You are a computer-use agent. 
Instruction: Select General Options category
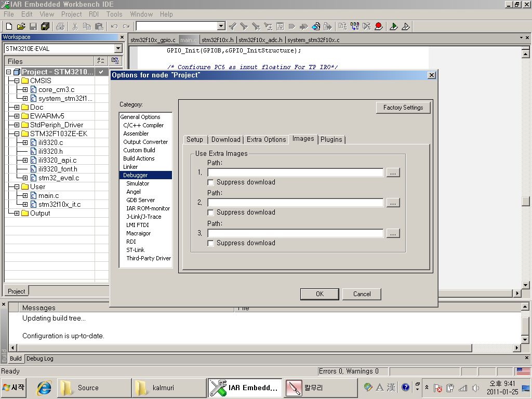coord(140,117)
